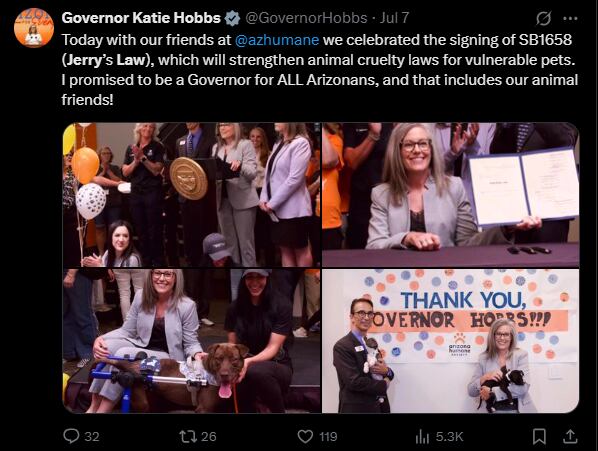Viewport: 598px width, 451px height.
Task: Open the three-dot more options menu
Action: point(570,18)
